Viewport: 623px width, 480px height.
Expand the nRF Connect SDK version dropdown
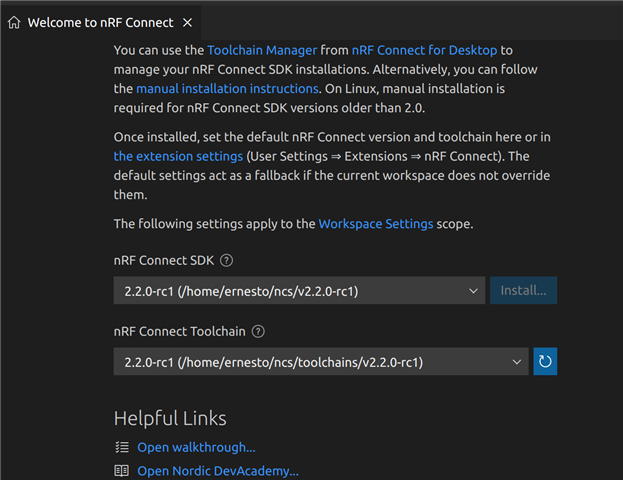coord(299,290)
